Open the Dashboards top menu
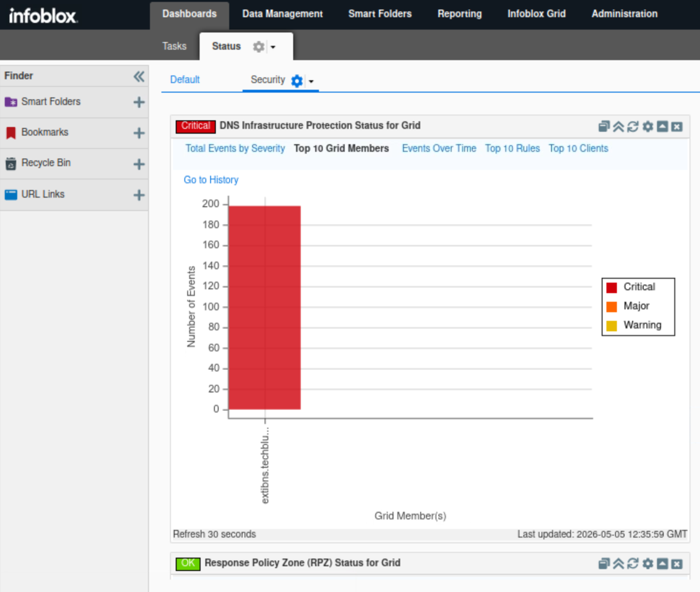Image resolution: width=700 pixels, height=592 pixels. [190, 14]
